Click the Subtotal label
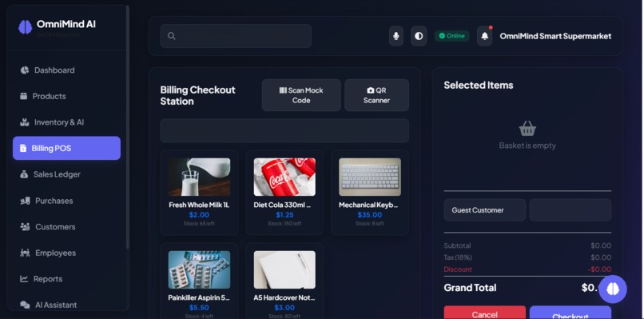 click(457, 245)
